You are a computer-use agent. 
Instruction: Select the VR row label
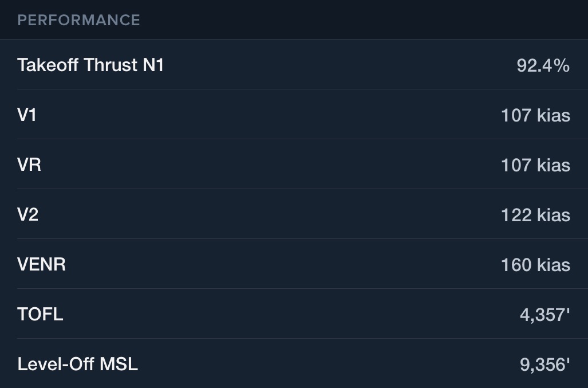pyautogui.click(x=29, y=164)
